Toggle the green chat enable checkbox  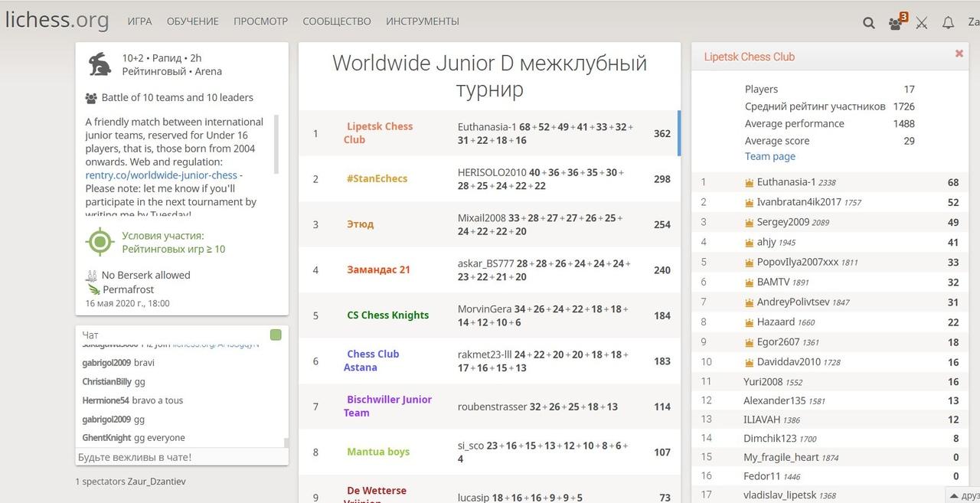coord(276,335)
